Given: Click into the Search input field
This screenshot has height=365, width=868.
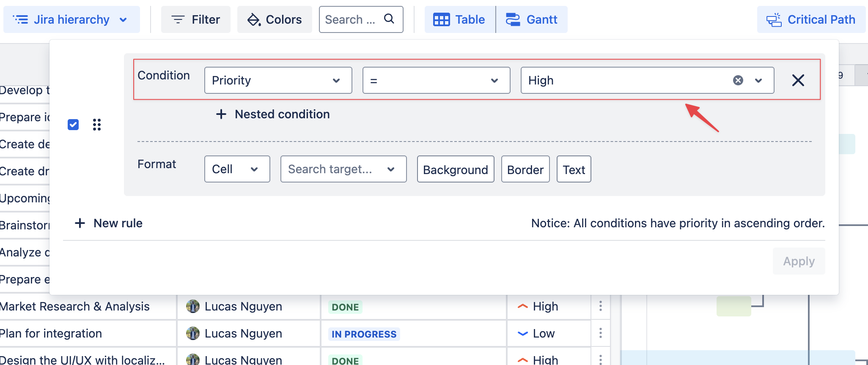Looking at the screenshot, I should [x=351, y=19].
